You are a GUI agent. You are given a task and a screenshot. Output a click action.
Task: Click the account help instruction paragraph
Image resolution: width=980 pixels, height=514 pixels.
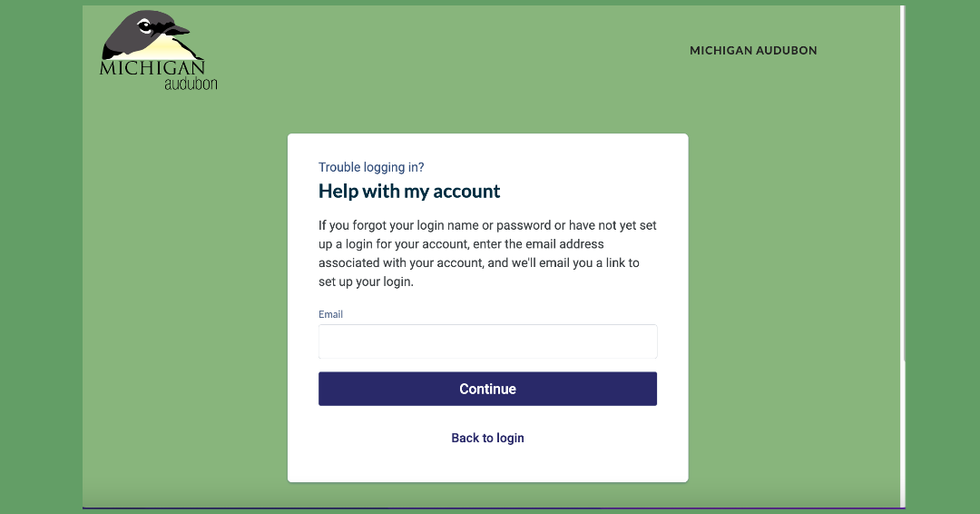point(487,253)
